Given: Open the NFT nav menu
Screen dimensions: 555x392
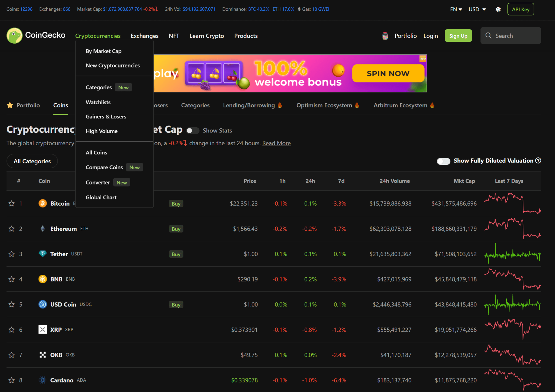Looking at the screenshot, I should pyautogui.click(x=174, y=36).
